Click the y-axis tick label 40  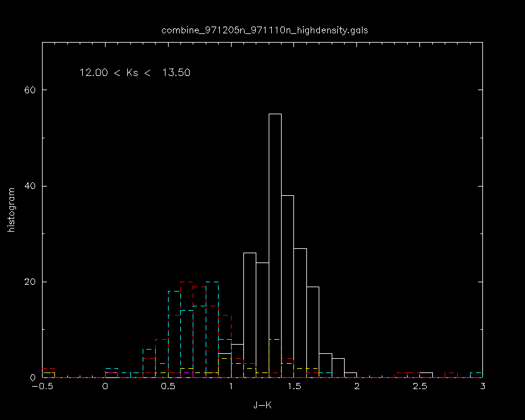tap(30, 186)
